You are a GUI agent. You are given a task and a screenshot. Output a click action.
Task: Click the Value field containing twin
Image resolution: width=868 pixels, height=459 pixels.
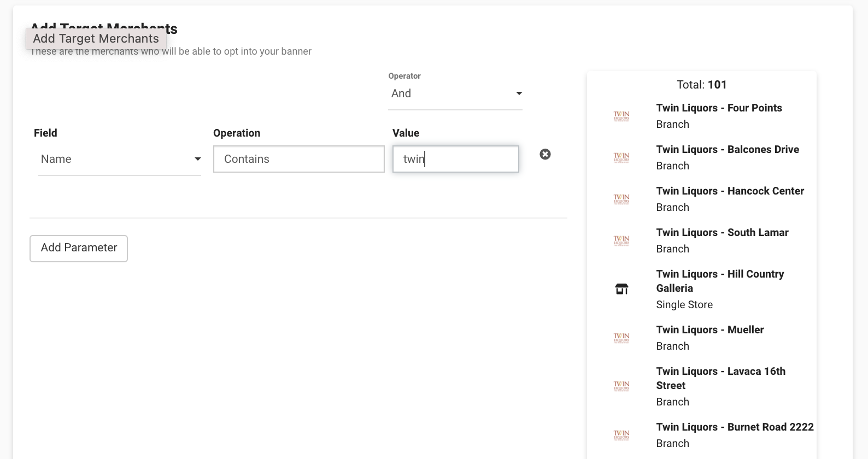coord(456,159)
